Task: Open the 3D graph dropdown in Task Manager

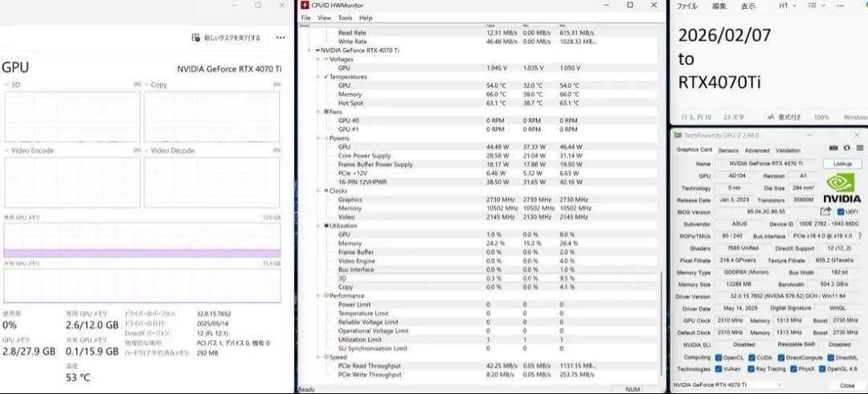Action: (x=7, y=84)
